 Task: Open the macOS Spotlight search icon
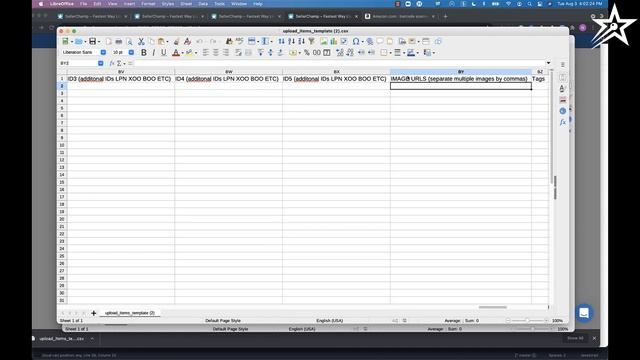(529, 4)
